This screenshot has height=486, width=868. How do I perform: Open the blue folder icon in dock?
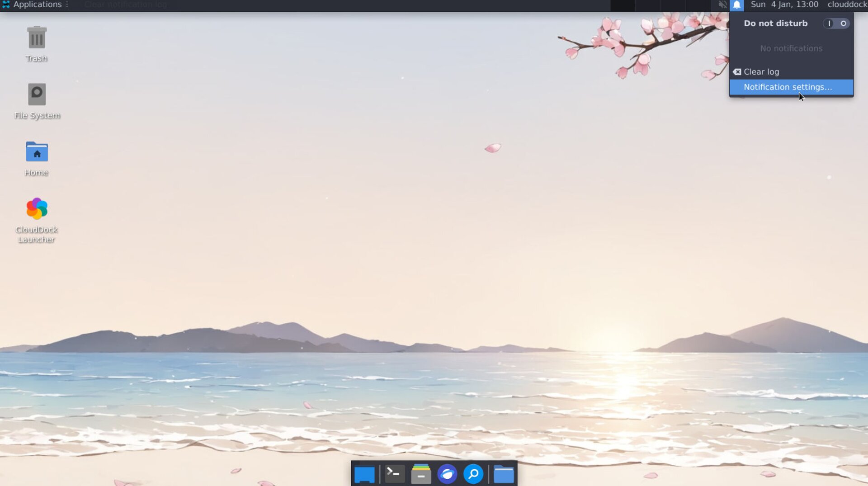click(x=504, y=474)
